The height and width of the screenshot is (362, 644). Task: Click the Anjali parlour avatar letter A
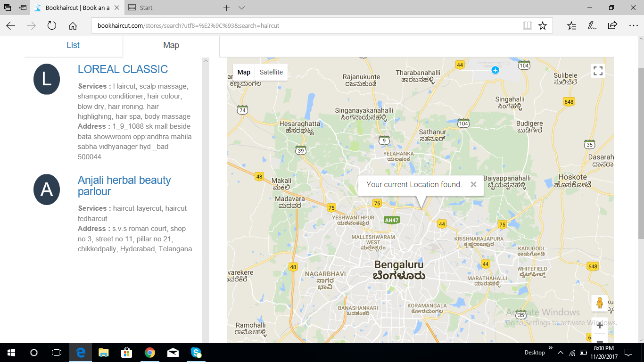47,189
